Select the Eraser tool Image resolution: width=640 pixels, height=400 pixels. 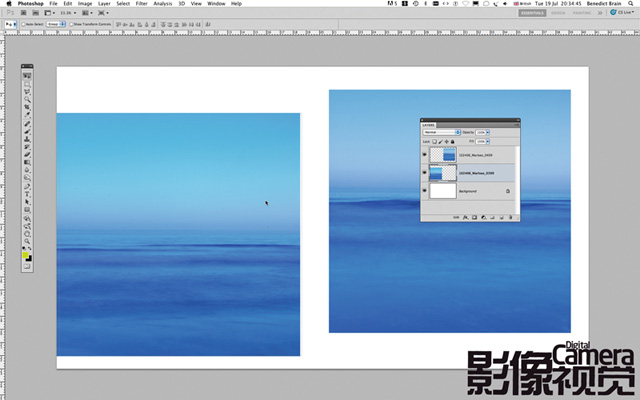[27, 154]
